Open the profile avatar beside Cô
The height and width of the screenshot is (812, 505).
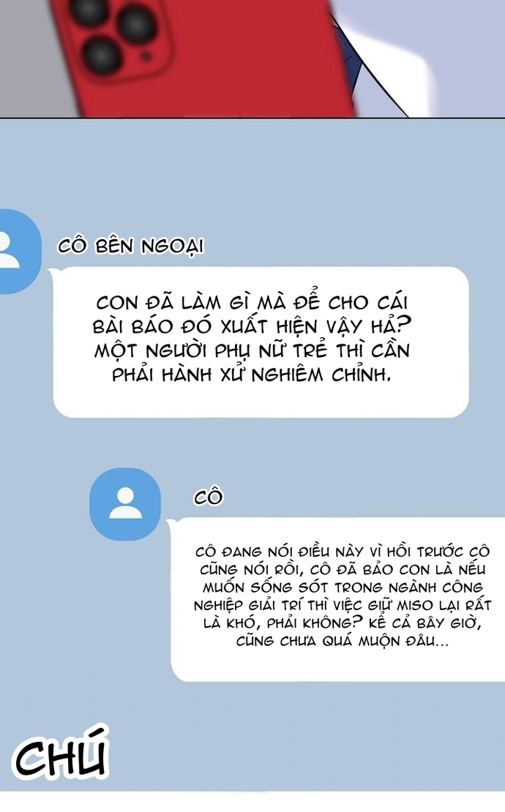tap(125, 504)
